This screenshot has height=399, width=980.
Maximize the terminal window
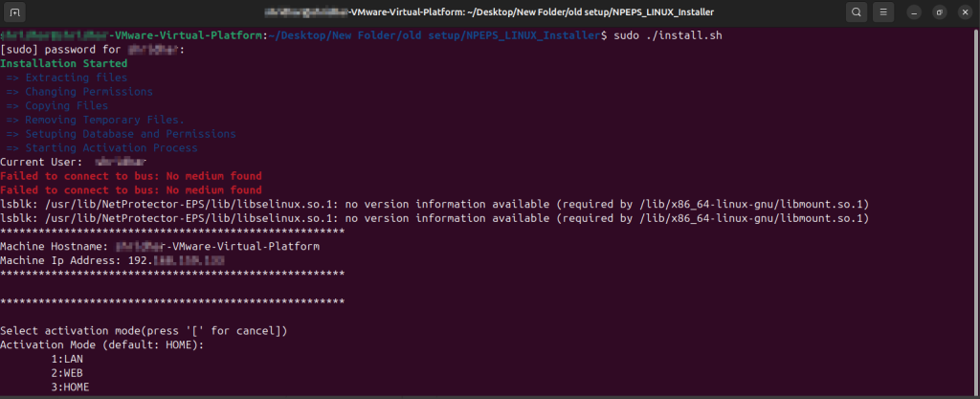[x=939, y=12]
